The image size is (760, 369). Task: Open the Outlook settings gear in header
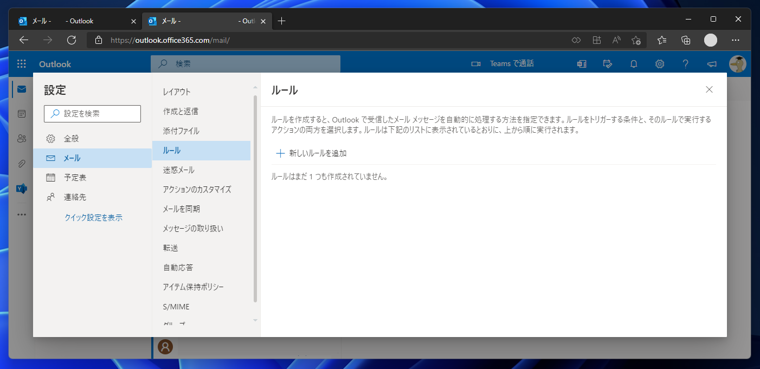point(659,64)
